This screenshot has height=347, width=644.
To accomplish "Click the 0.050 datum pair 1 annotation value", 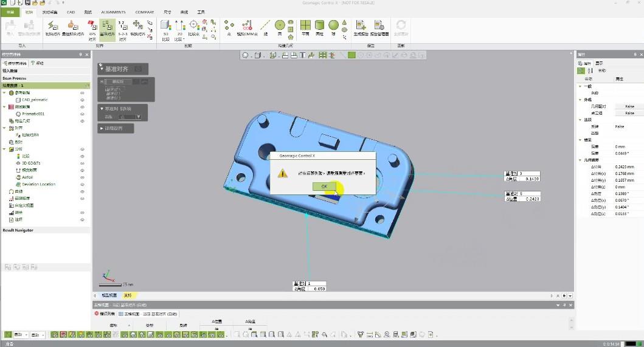I will pos(319,289).
